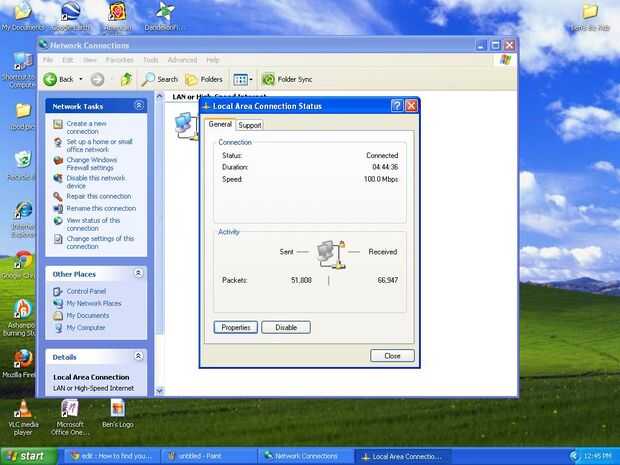
Task: Open My Network Places link
Action: click(x=94, y=303)
